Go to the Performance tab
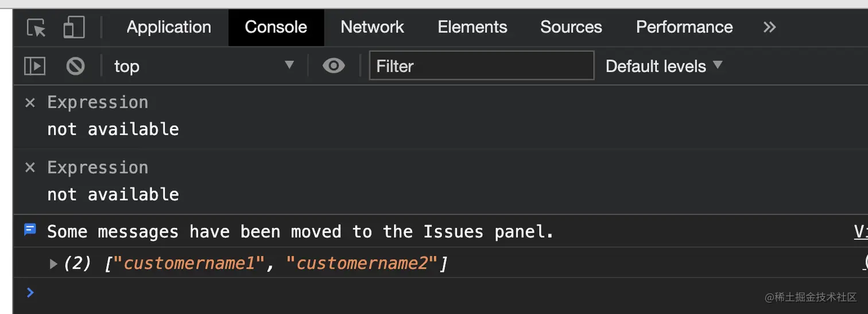 click(x=684, y=27)
